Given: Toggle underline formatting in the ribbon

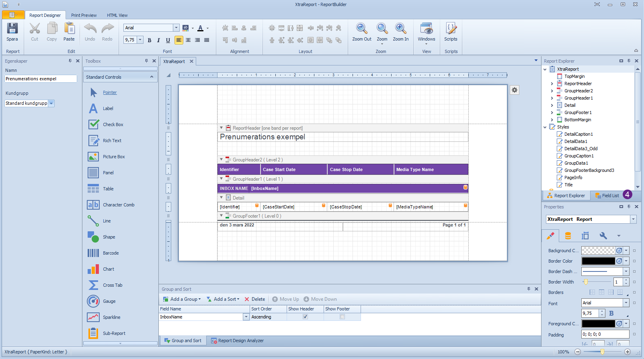Looking at the screenshot, I should [x=168, y=40].
